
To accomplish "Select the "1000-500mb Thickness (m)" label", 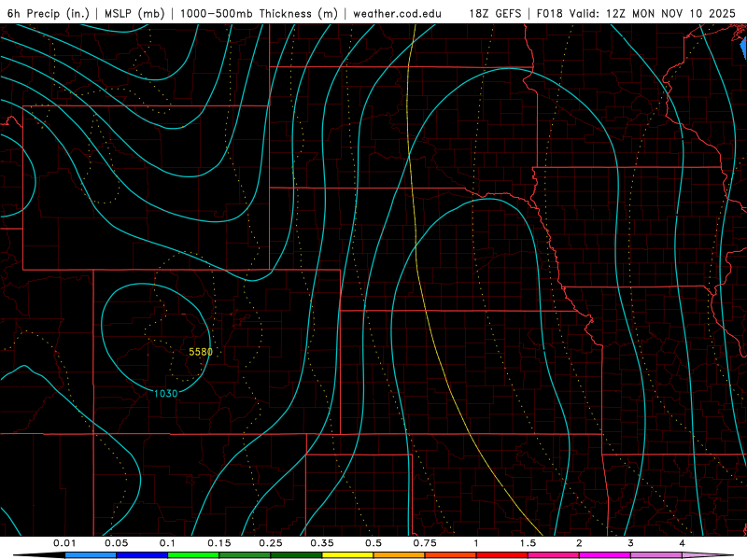I will click(259, 14).
